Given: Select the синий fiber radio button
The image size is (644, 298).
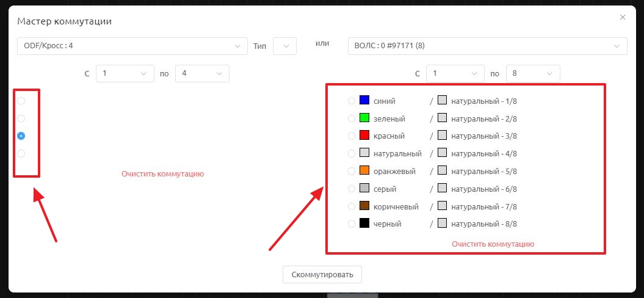Looking at the screenshot, I should point(352,101).
